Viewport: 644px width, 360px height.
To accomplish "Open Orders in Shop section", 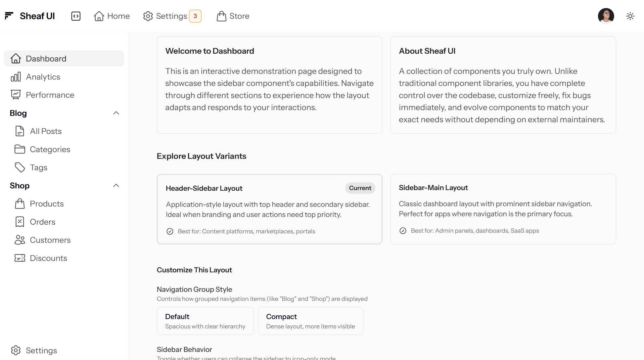I will (42, 222).
